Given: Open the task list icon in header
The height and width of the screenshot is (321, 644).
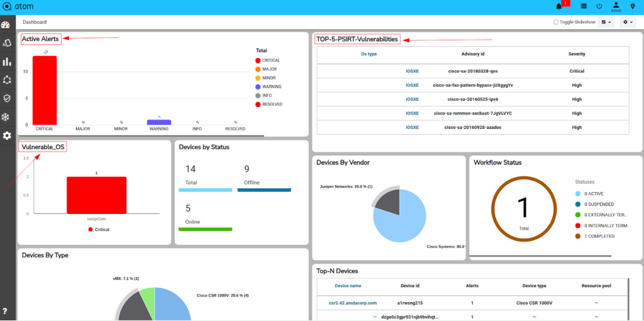Looking at the screenshot, I should pos(583,6).
